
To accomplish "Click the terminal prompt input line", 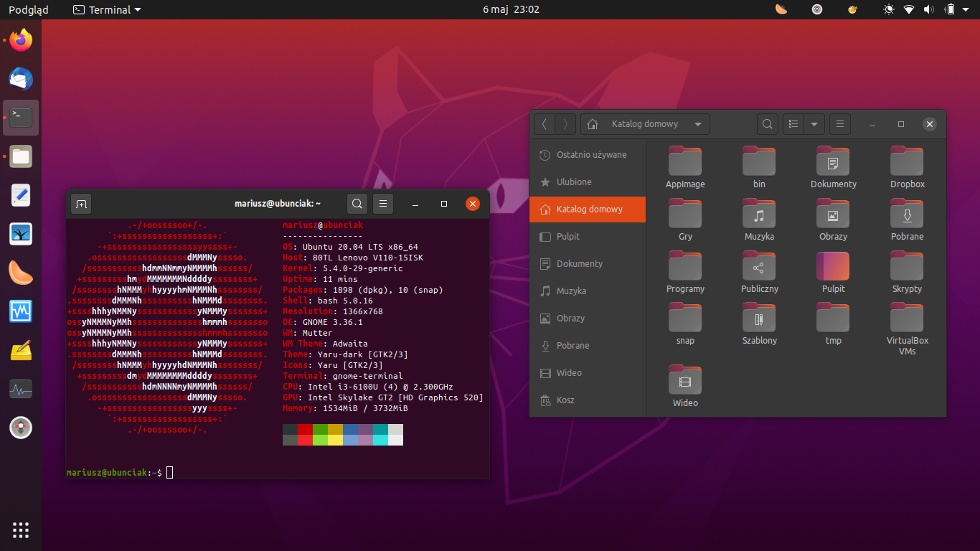I will click(278, 472).
